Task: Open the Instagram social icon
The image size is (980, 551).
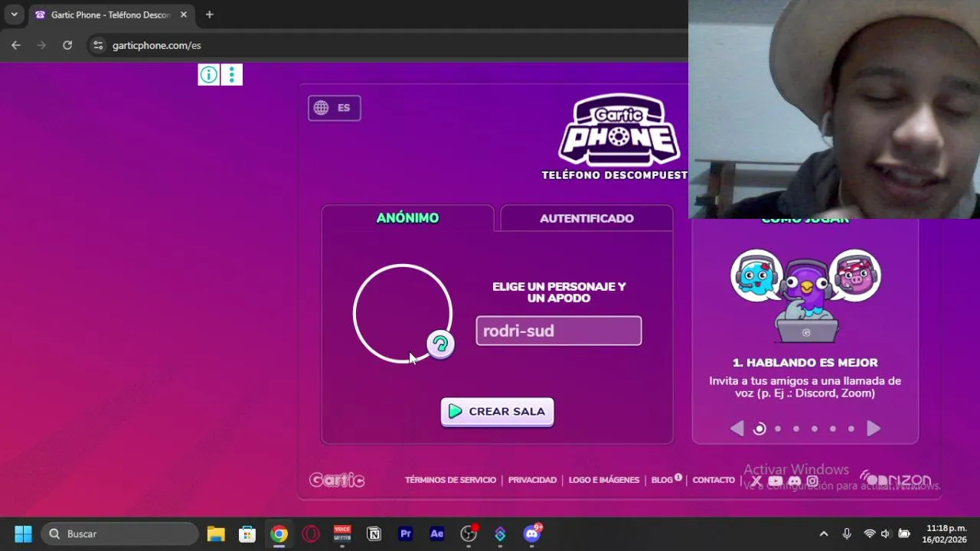Action: point(812,481)
